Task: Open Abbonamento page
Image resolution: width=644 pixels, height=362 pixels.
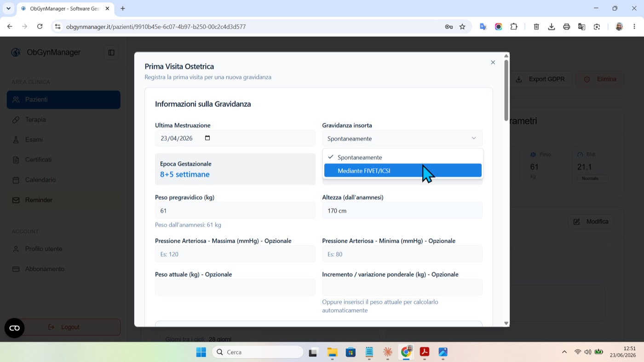Action: coord(63,269)
